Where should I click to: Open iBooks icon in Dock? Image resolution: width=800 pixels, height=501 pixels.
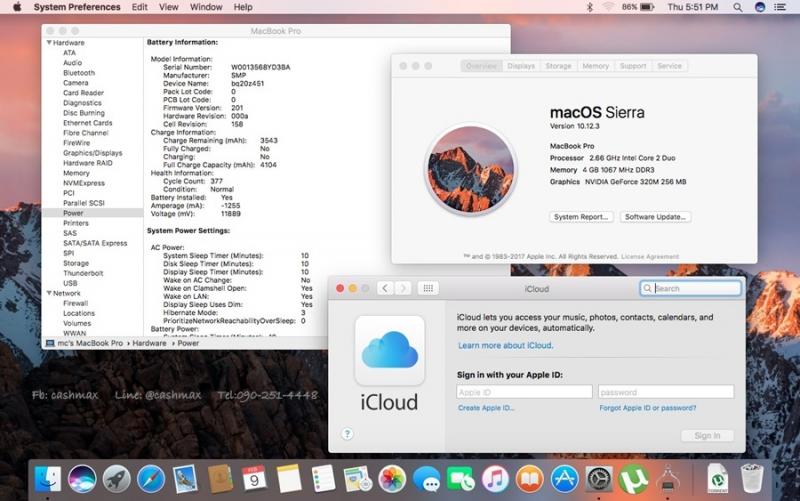click(x=530, y=479)
